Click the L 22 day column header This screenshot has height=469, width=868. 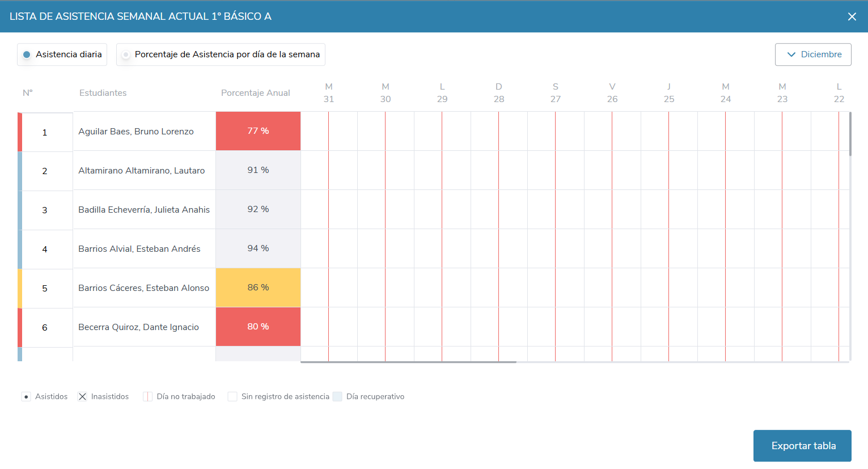pos(839,93)
